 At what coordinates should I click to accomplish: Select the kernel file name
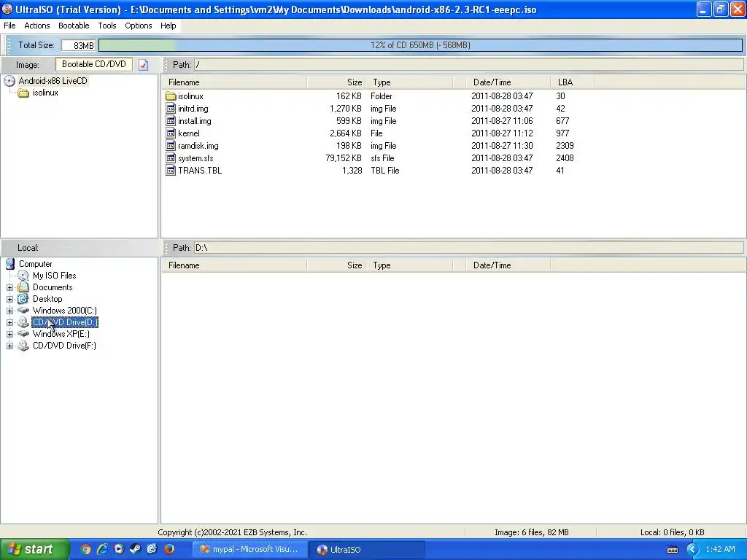(x=189, y=133)
